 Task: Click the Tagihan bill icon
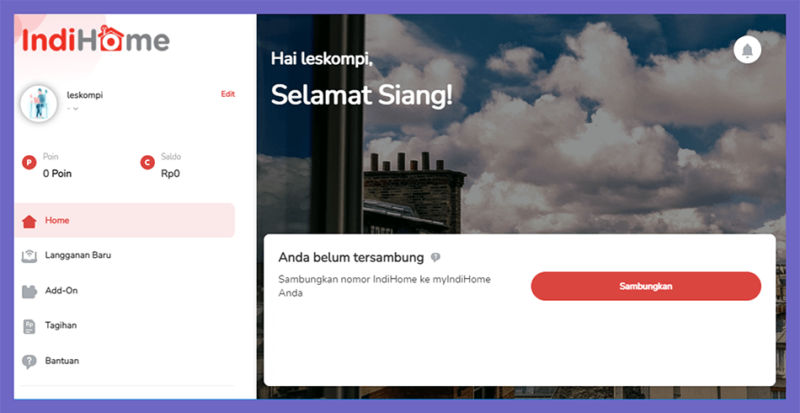29,326
